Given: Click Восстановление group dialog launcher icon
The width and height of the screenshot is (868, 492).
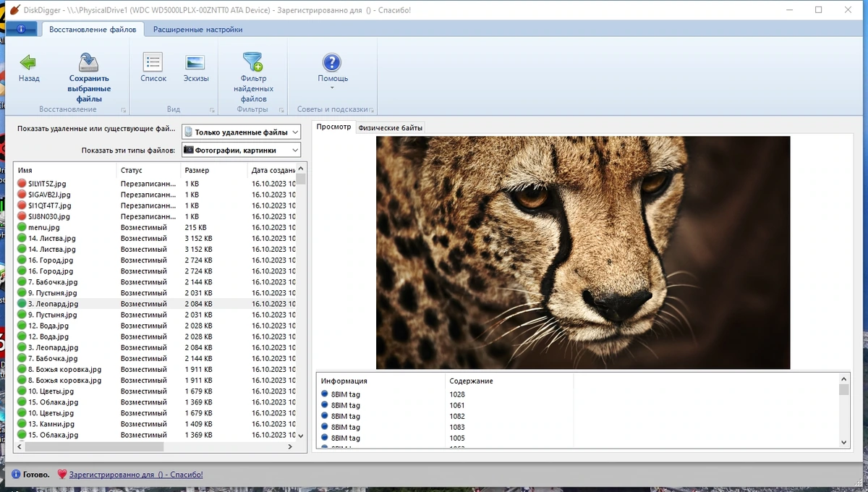Looking at the screenshot, I should pos(123,110).
